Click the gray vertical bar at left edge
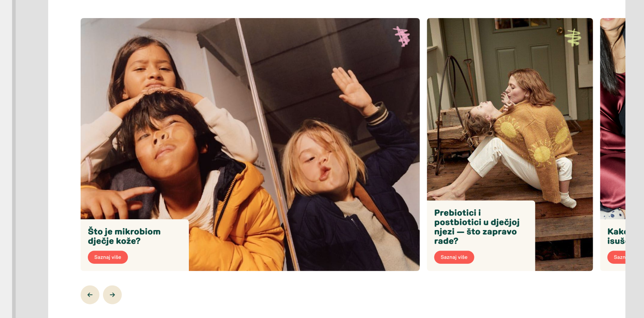This screenshot has width=644, height=318. point(14,159)
